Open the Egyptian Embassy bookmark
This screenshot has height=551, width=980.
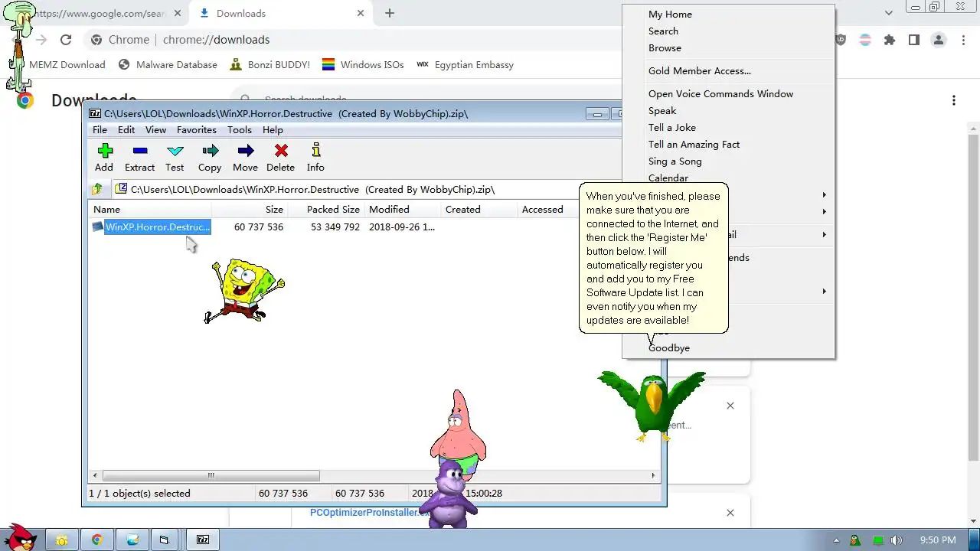[x=465, y=65]
